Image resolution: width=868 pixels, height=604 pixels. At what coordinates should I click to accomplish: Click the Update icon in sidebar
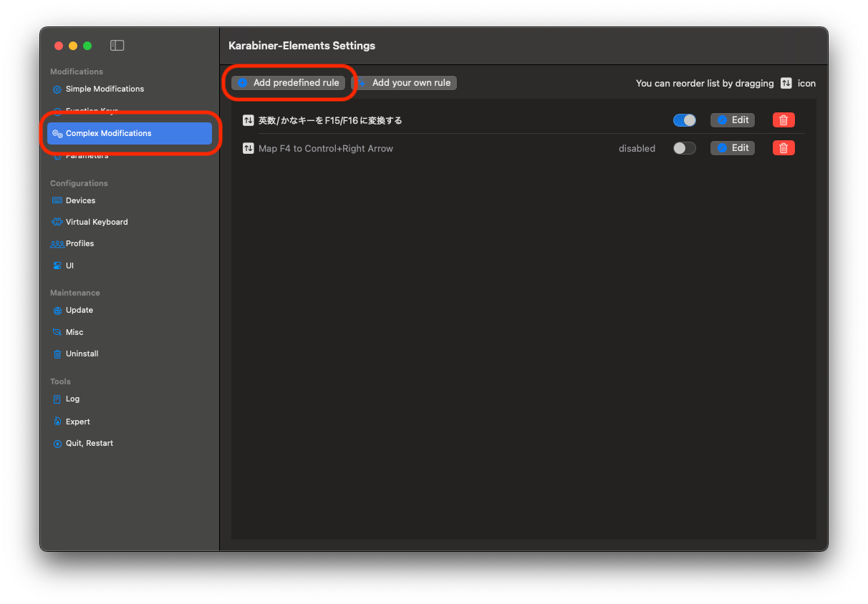point(58,311)
